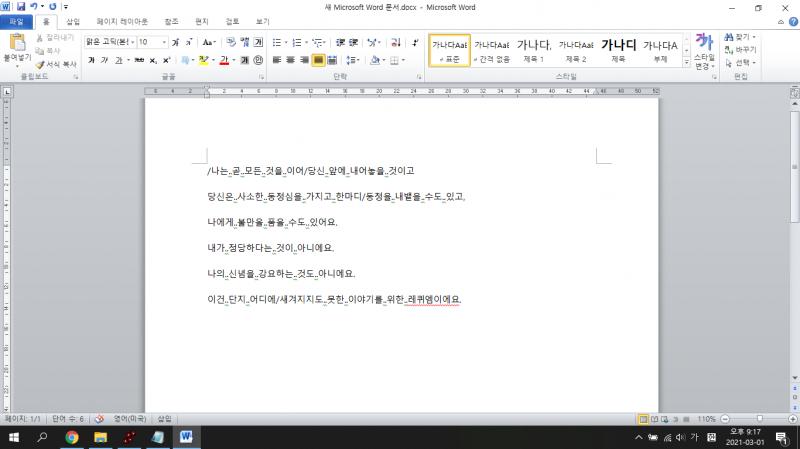Toggle character shading (가) button
This screenshot has width=800, height=449.
(x=244, y=60)
